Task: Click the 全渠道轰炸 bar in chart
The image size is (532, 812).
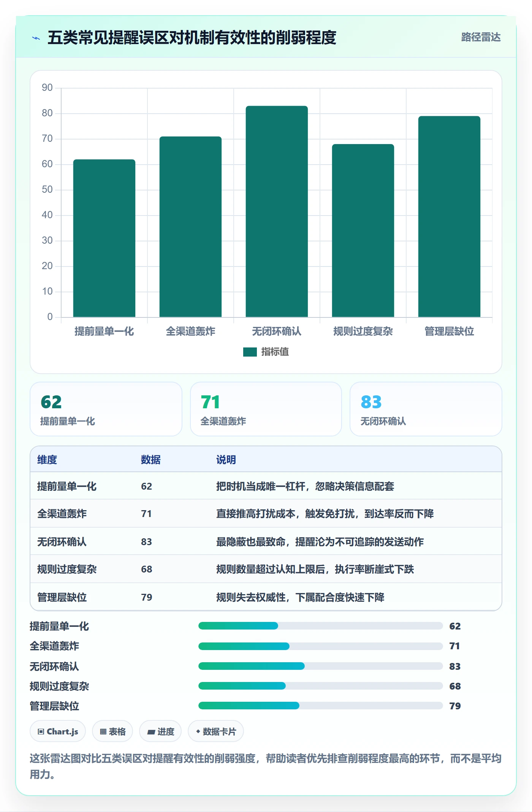Action: tap(190, 227)
